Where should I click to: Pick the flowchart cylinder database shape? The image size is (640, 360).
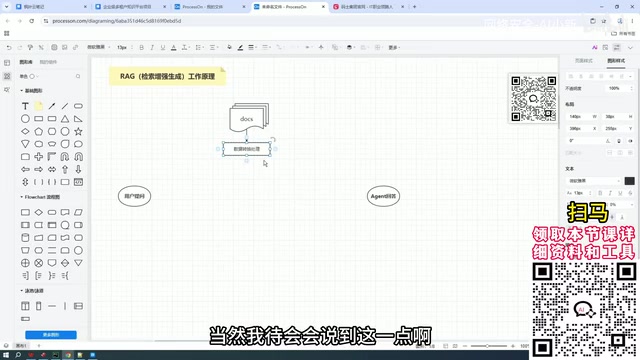click(25, 238)
